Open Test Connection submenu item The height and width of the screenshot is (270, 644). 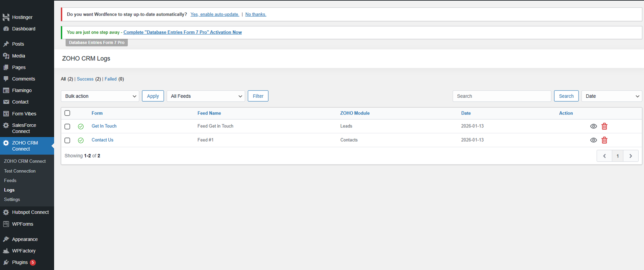coord(20,171)
